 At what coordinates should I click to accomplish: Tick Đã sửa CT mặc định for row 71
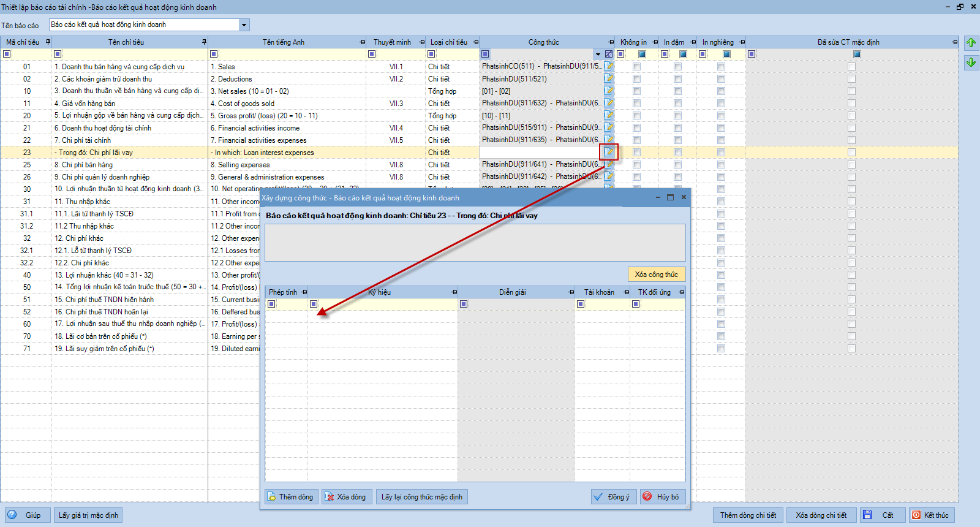(x=851, y=348)
